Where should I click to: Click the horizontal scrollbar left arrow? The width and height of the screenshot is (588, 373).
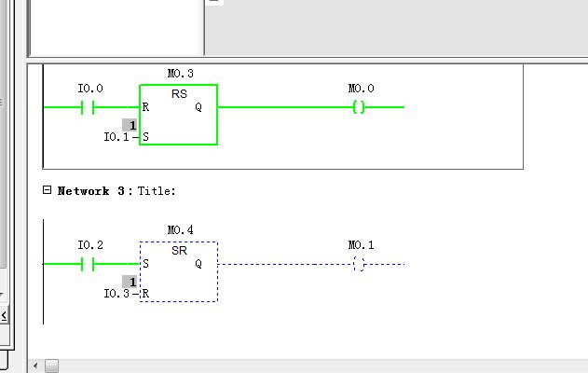click(x=35, y=366)
